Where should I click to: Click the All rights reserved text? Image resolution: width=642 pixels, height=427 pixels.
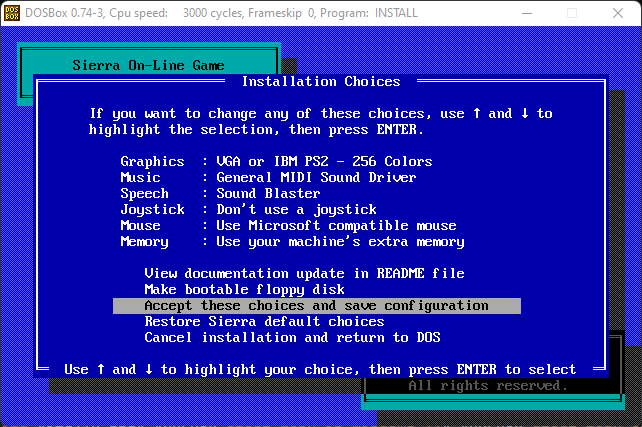click(488, 385)
